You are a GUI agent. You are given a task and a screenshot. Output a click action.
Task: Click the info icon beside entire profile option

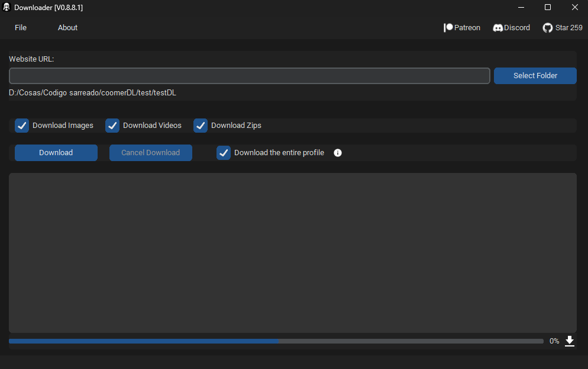coord(337,153)
